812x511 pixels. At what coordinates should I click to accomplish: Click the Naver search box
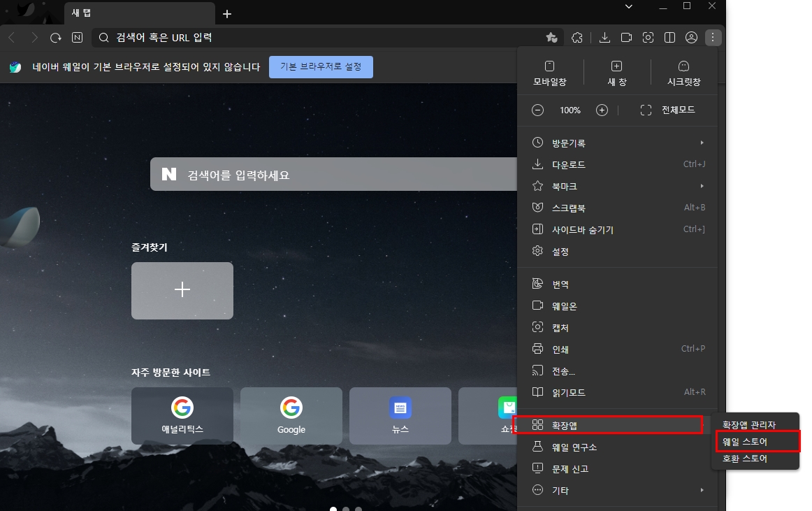tap(333, 174)
